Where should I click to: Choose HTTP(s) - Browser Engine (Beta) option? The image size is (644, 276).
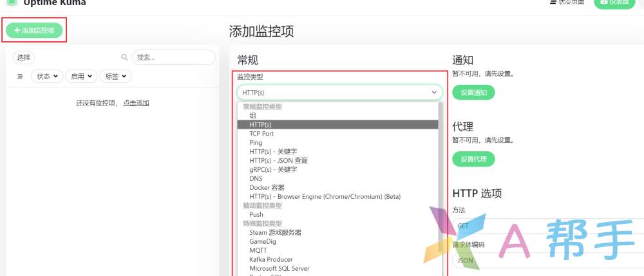[337, 196]
